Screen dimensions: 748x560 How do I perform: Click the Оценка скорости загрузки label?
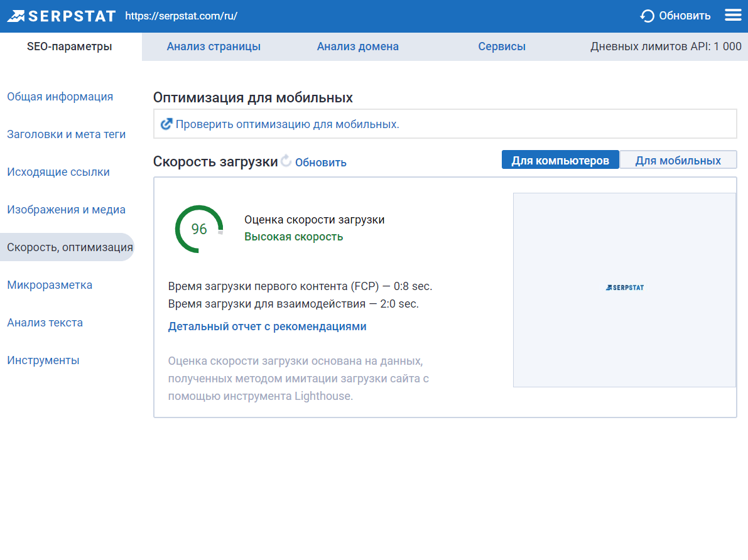click(x=315, y=220)
